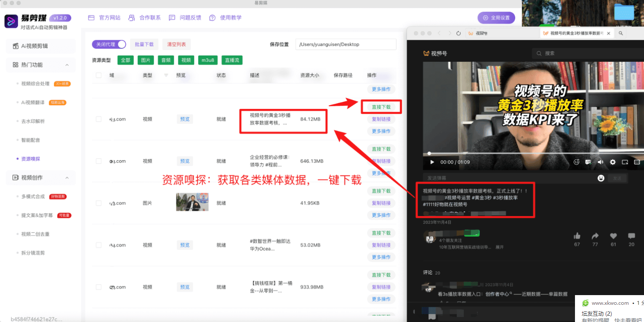Click 清空列表 to clear the list
Image resolution: width=644 pixels, height=322 pixels.
coord(176,44)
